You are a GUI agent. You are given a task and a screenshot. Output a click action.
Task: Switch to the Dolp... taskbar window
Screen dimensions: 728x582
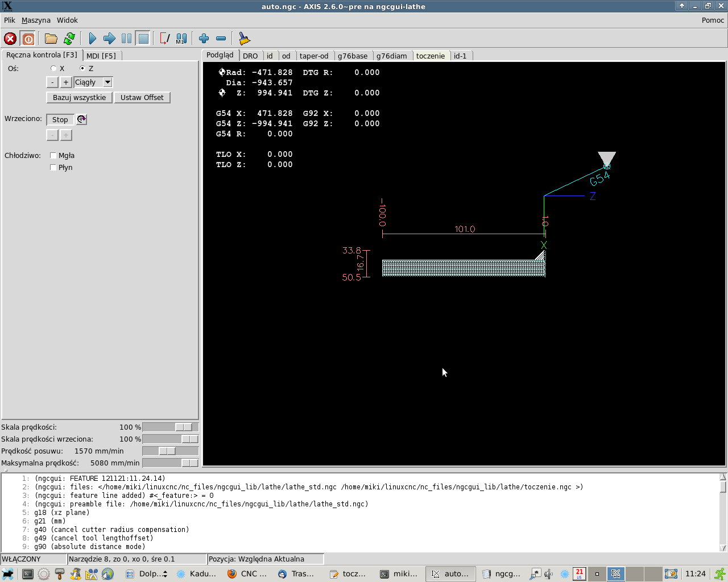coord(146,574)
